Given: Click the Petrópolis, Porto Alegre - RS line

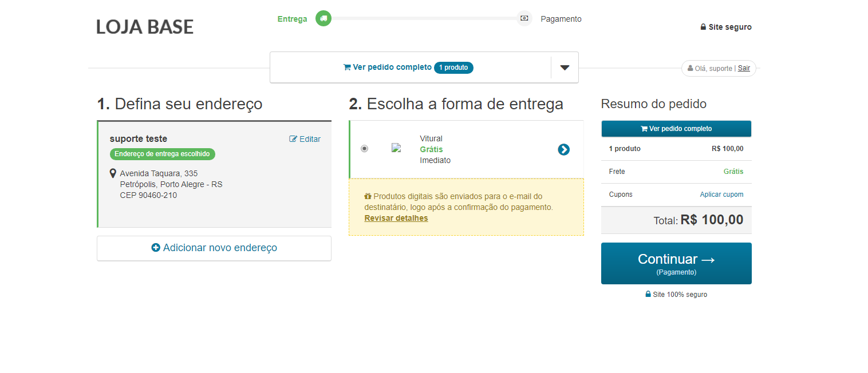Looking at the screenshot, I should pos(171,184).
